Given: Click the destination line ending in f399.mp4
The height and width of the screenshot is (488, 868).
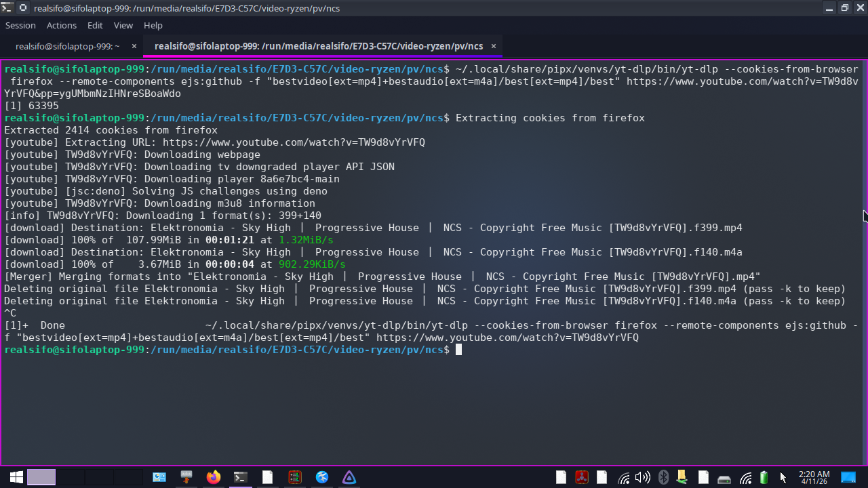Looking at the screenshot, I should [x=373, y=228].
